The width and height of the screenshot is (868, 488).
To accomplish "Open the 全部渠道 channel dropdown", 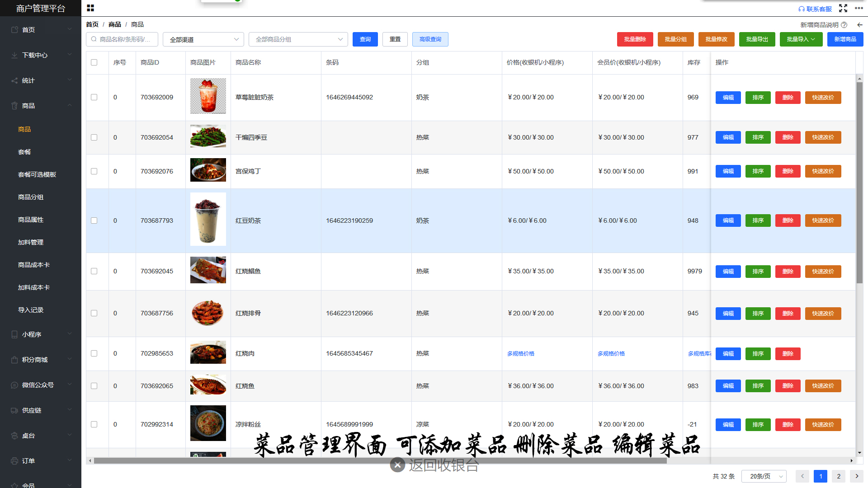I will [203, 39].
